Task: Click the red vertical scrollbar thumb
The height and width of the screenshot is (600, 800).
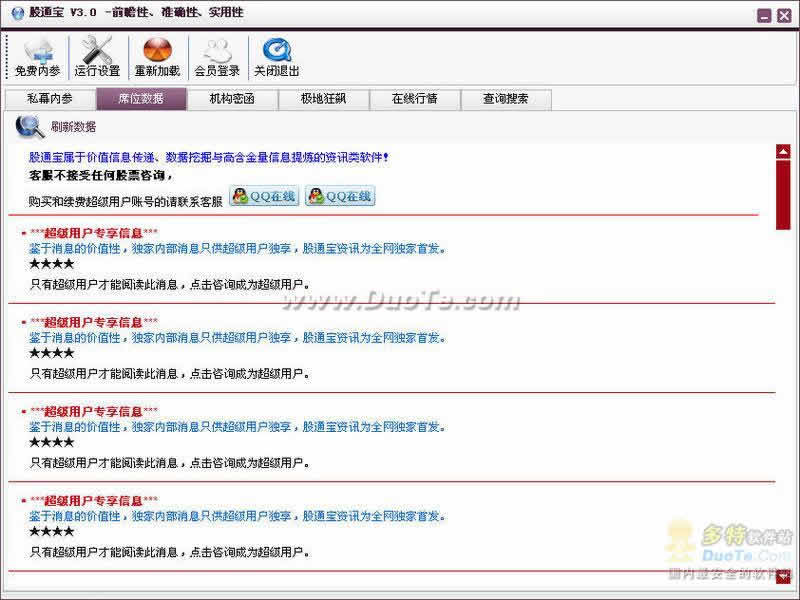Action: [783, 195]
